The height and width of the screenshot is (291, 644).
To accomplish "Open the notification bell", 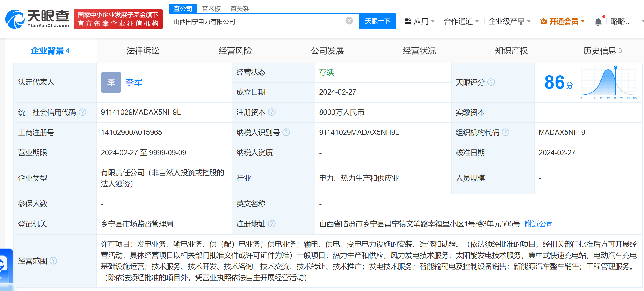I will tap(598, 22).
